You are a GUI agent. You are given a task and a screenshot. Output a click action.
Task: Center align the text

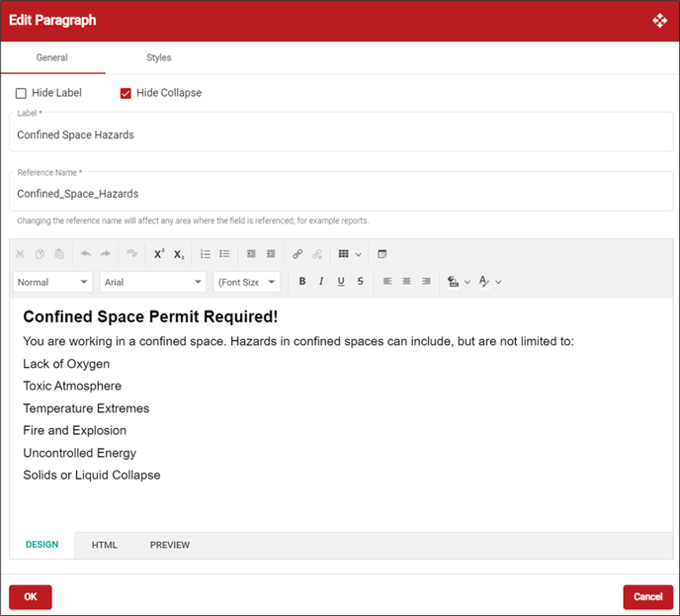pyautogui.click(x=406, y=281)
